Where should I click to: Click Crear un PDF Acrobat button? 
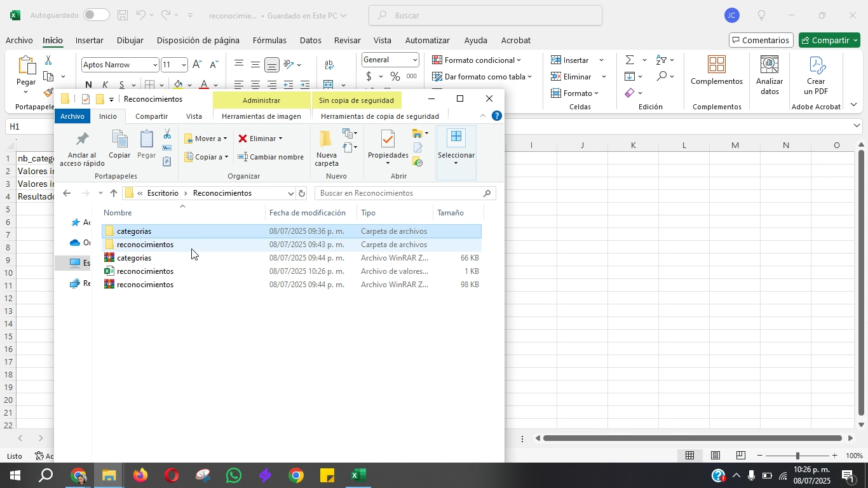click(x=816, y=76)
